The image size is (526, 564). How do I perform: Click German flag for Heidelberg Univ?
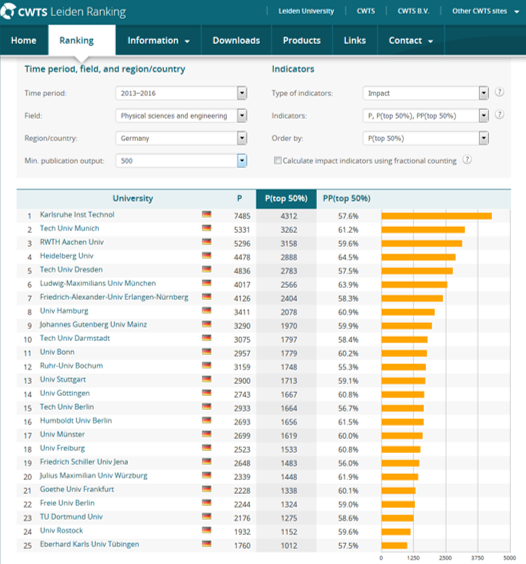point(207,256)
